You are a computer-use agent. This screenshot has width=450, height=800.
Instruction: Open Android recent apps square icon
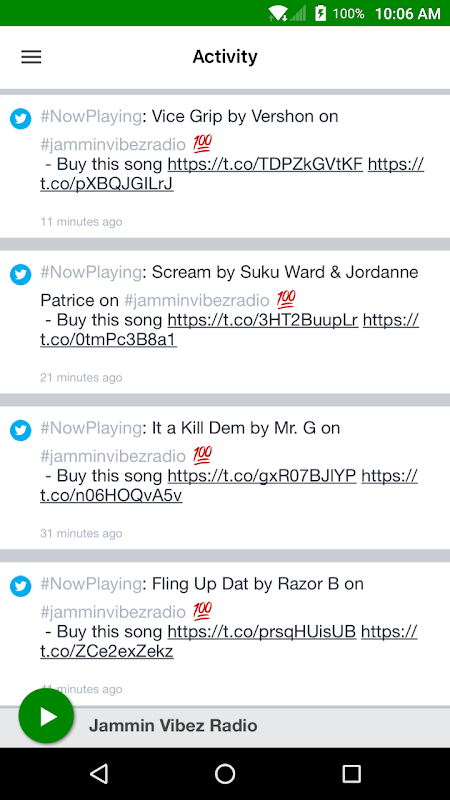tap(351, 773)
